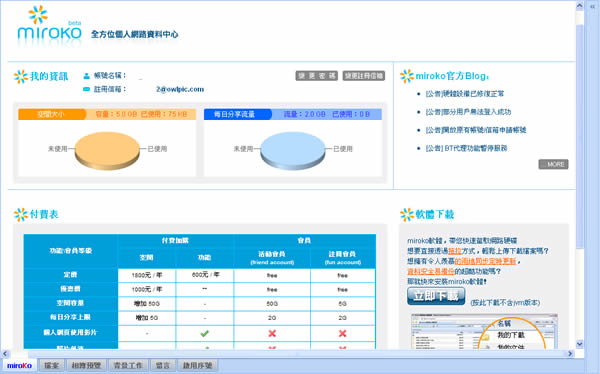
Task: Open the 背景工作 tab
Action: (x=128, y=365)
